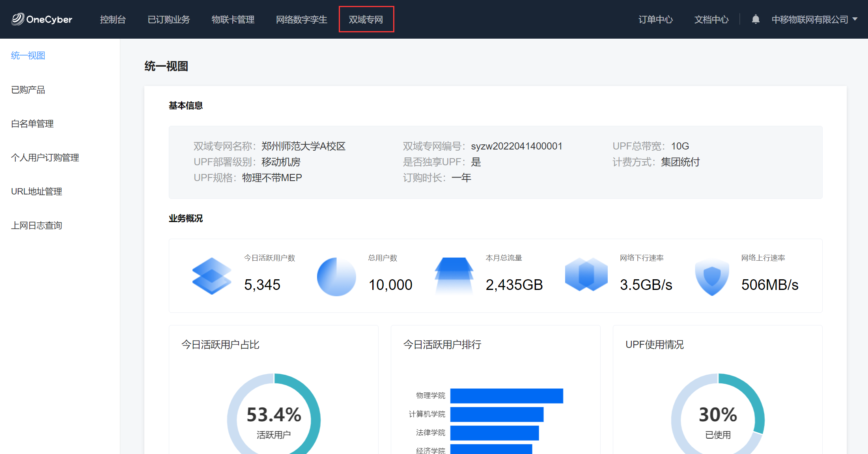Open the notification bell
The image size is (868, 454).
(x=755, y=19)
